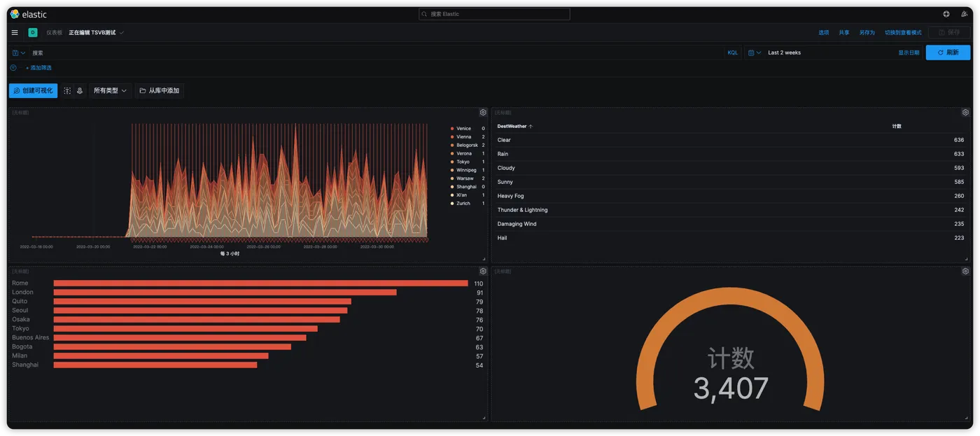The image size is (980, 436).
Task: Click the Elastic logo
Action: 29,14
